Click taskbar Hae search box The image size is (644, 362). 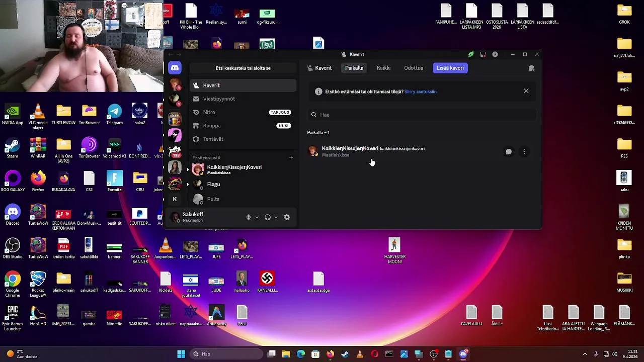pos(227,354)
